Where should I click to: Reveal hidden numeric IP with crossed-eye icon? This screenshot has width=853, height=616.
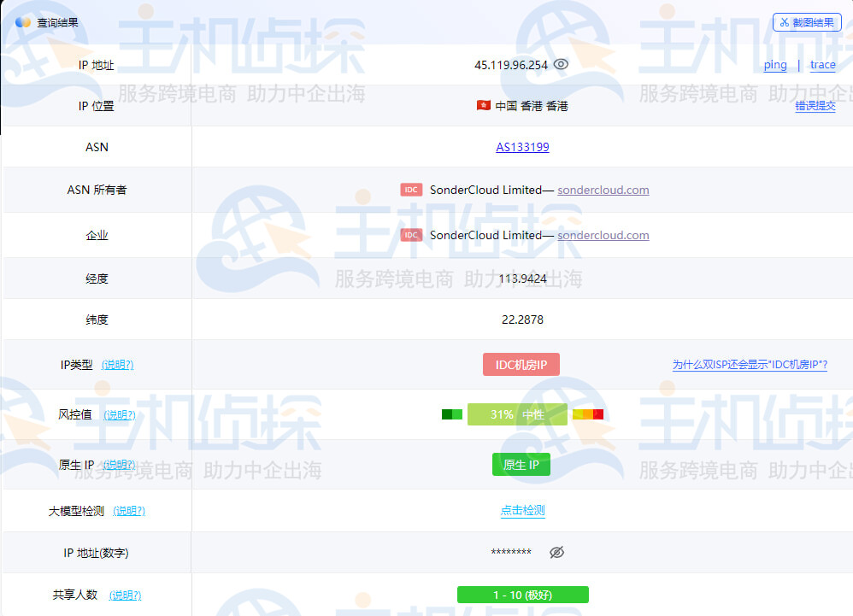[556, 553]
